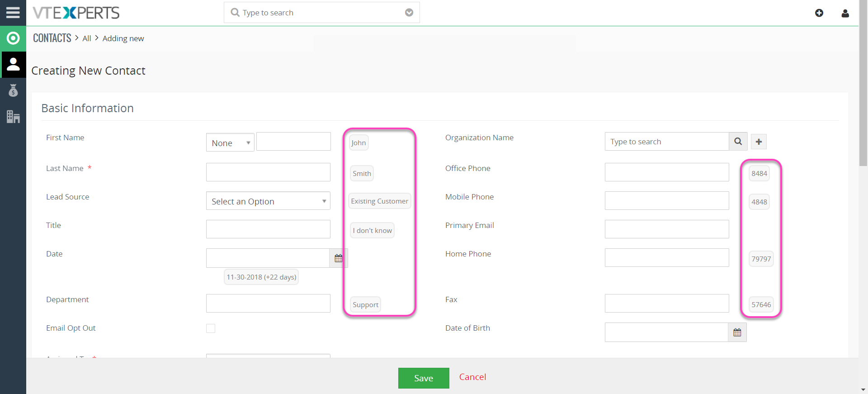
Task: Save the new contact
Action: click(424, 378)
